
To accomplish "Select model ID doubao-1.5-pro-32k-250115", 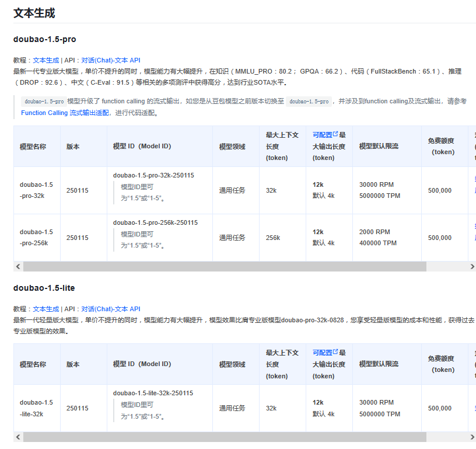I will pyautogui.click(x=153, y=175).
